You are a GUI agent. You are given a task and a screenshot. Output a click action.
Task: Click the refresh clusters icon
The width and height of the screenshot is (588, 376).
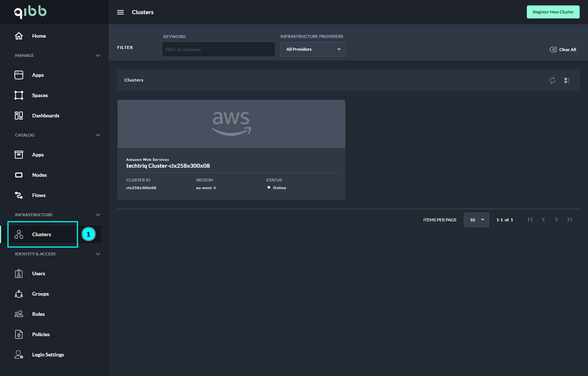552,80
